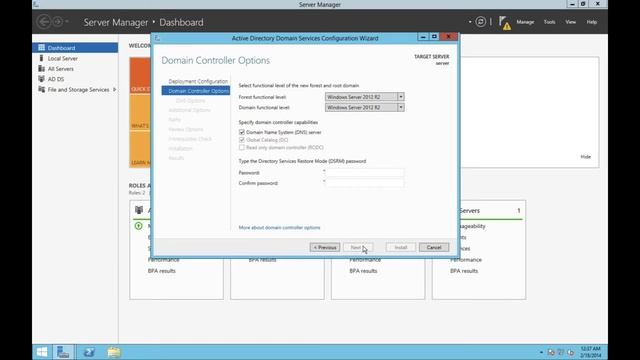Open the Help menu
This screenshot has height=360, width=640.
(x=592, y=22)
